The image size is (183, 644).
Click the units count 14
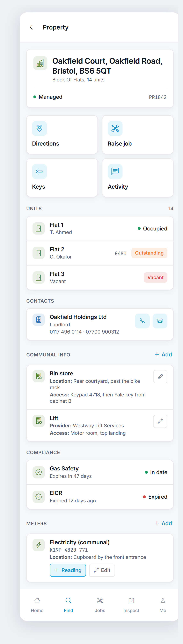pyautogui.click(x=171, y=208)
